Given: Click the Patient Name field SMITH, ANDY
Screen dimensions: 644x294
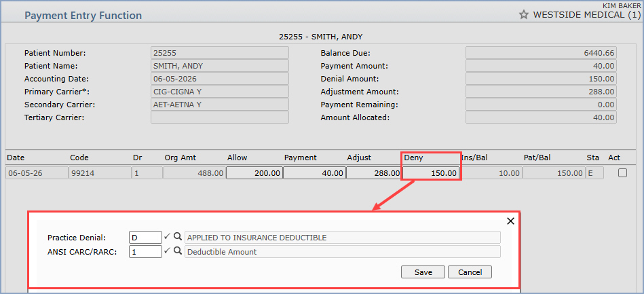Looking at the screenshot, I should click(220, 66).
